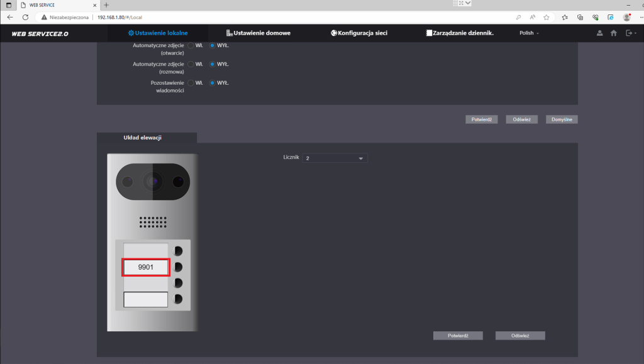Select Wył. for Automatyczne zdjęcie (rozmowa)
Screen dimensions: 644x364
tap(213, 64)
